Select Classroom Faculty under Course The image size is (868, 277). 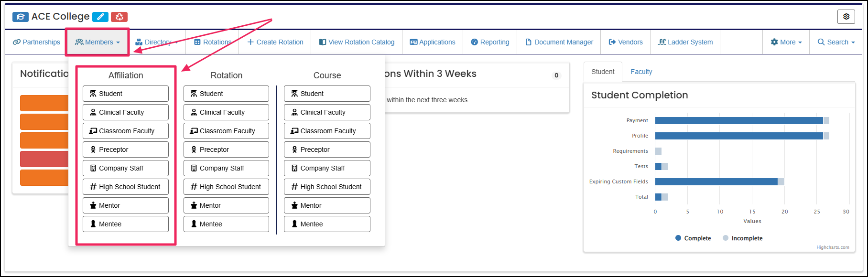(327, 131)
